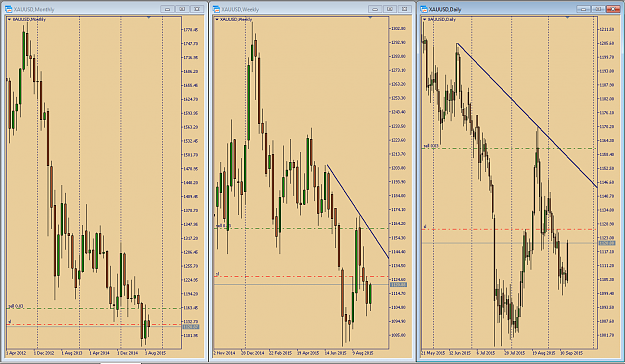Minimize the XAUUSD,Monthly chart window

pyautogui.click(x=167, y=9)
